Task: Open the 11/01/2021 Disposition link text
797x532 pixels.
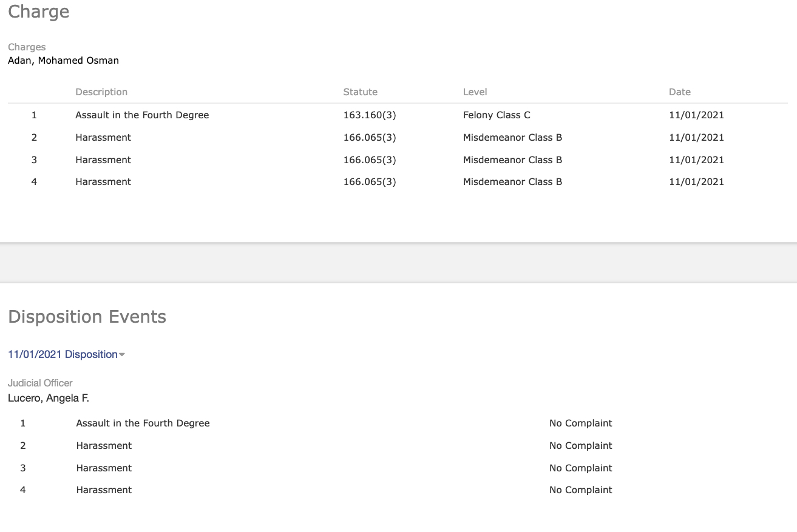Action: pos(63,354)
